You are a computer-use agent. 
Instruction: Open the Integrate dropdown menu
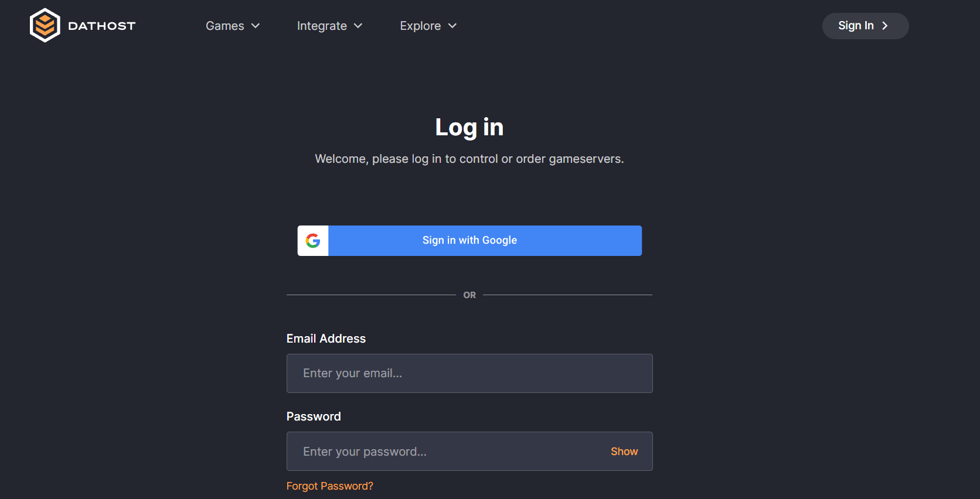click(x=329, y=26)
